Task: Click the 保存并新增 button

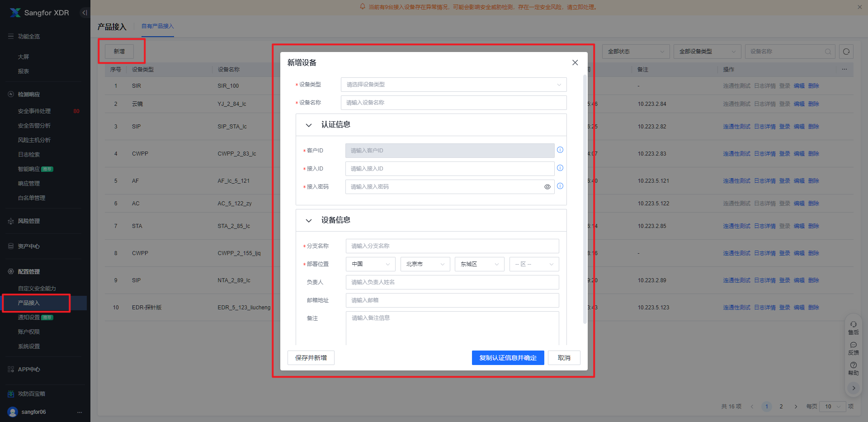Action: [x=311, y=358]
